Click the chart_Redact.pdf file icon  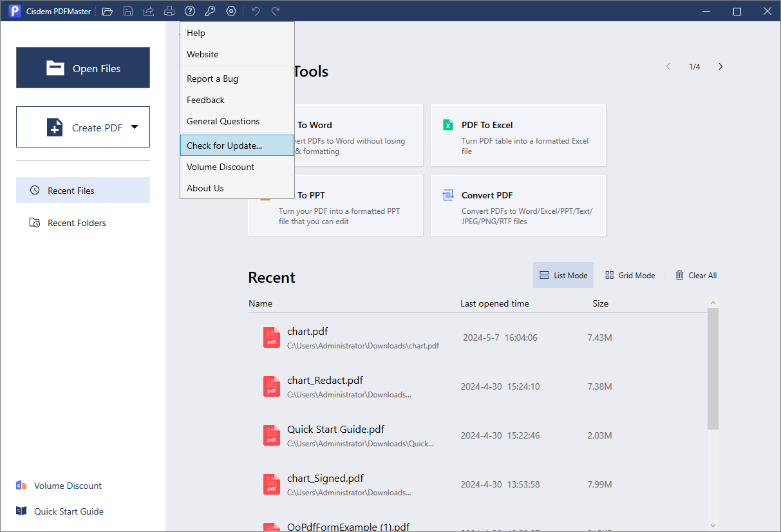[272, 386]
